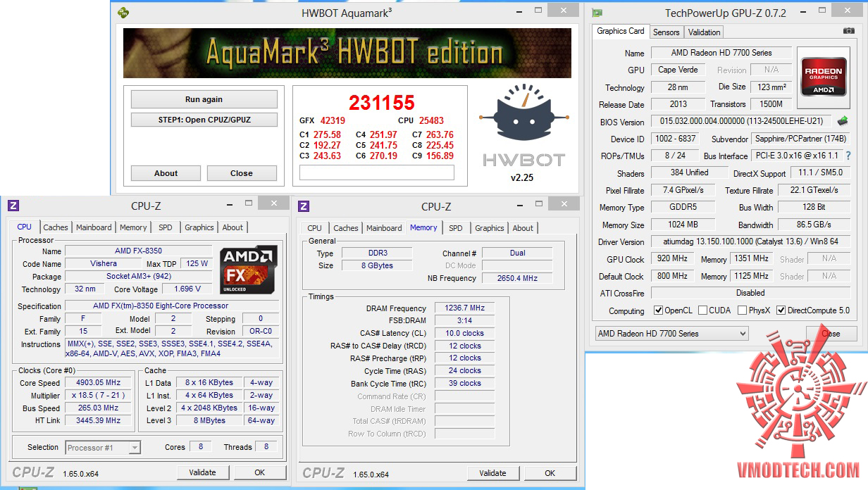Click the About button in Aquamark
868x490 pixels.
pyautogui.click(x=166, y=173)
